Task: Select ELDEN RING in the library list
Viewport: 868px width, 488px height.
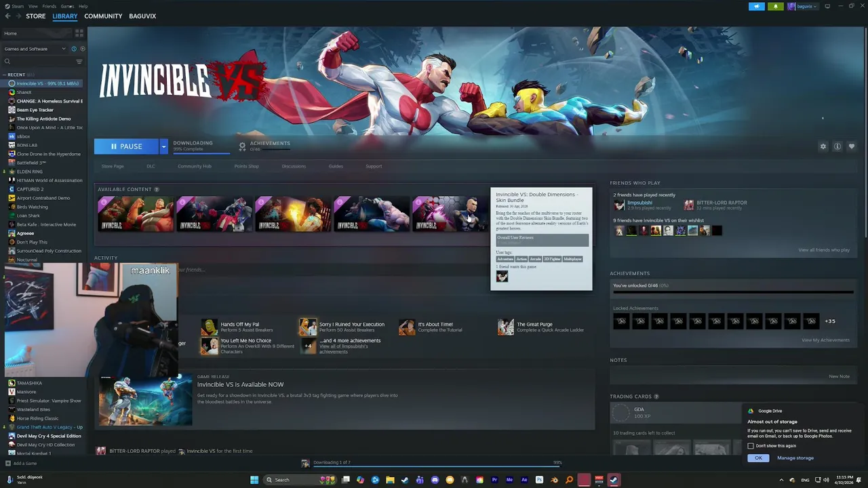Action: point(29,171)
